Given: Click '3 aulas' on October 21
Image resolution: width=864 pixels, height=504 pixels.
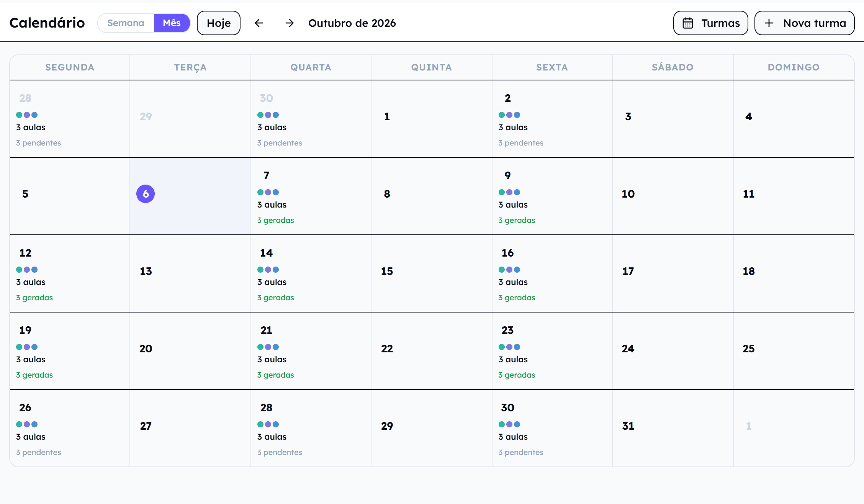Looking at the screenshot, I should tap(272, 359).
